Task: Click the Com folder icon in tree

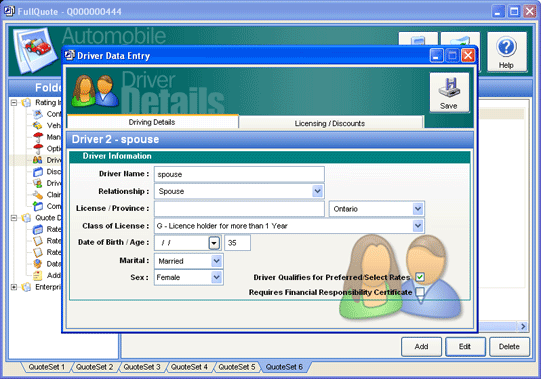Action: coord(38,206)
